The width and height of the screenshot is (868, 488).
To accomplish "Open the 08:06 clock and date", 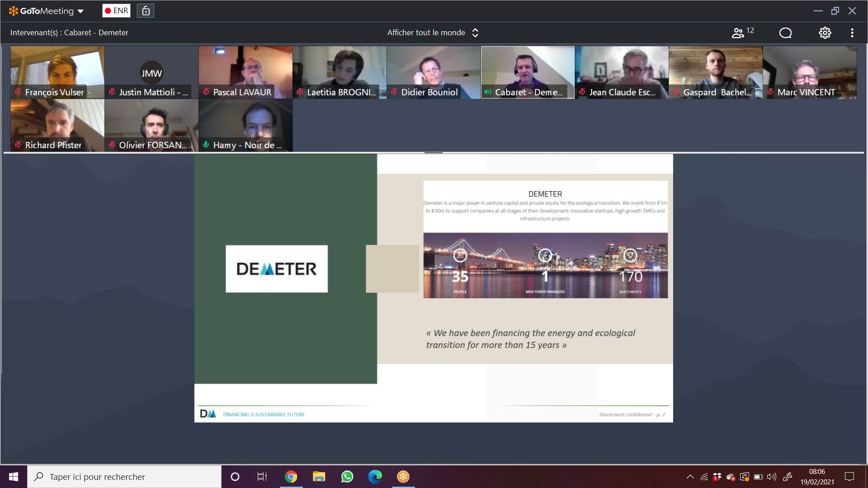I will 817,477.
